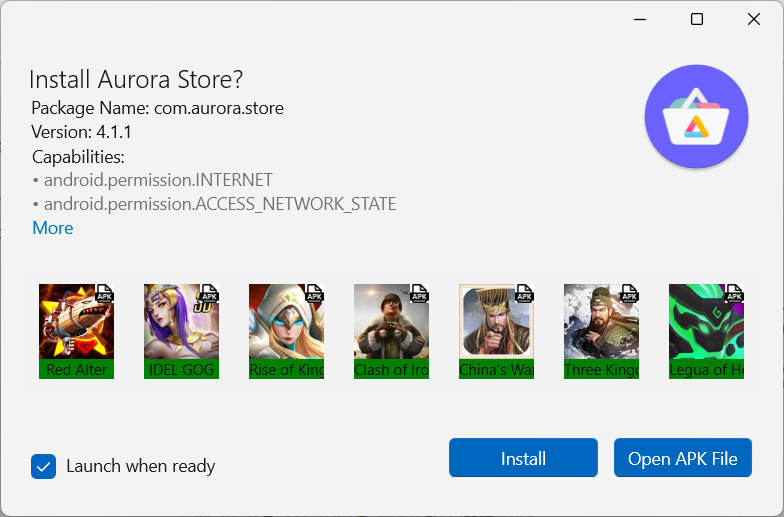Click the android.permission.INTERNET entry

pyautogui.click(x=153, y=180)
